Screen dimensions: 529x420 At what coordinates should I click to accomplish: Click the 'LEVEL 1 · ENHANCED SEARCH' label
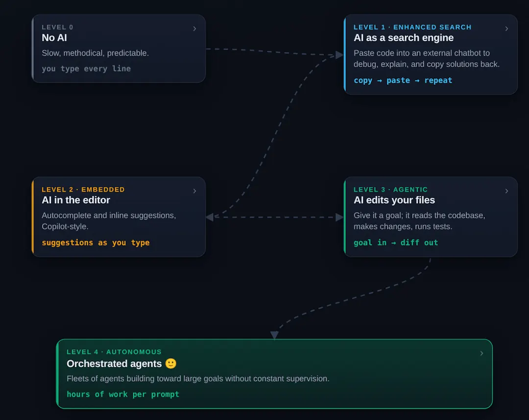[412, 27]
